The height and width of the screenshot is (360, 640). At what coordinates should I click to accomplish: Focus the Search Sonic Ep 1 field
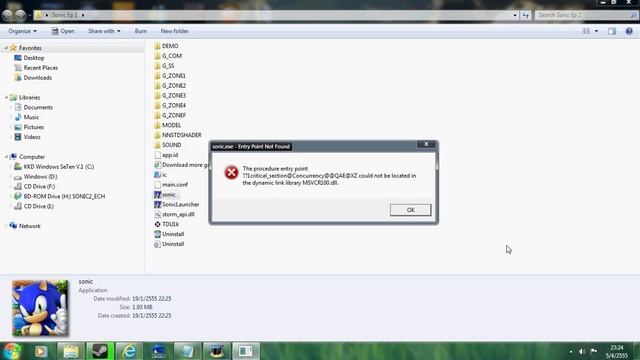tap(586, 15)
